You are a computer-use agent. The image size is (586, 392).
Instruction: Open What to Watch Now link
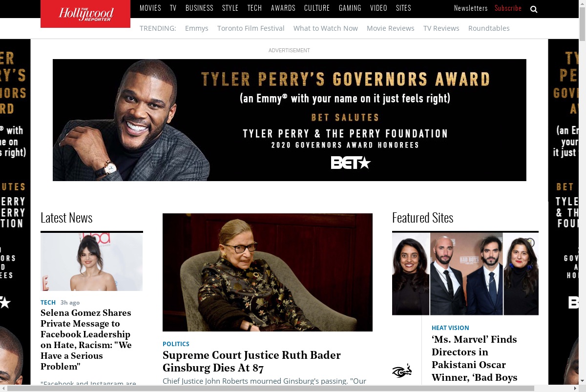tap(326, 28)
